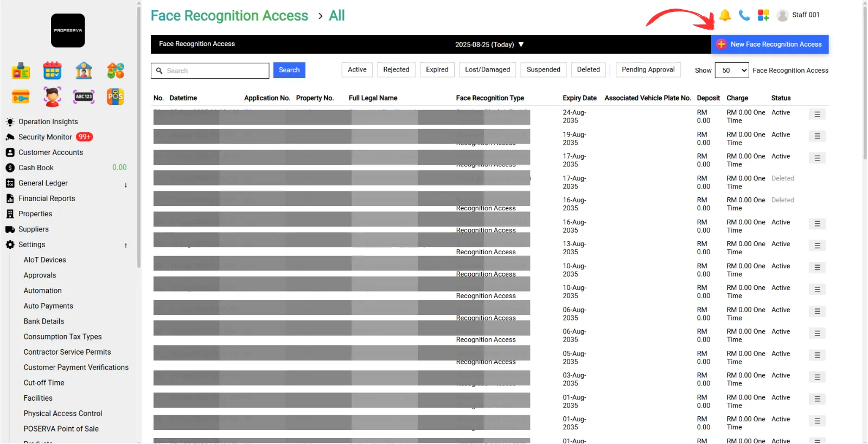Image resolution: width=868 pixels, height=444 pixels.
Task: Open Auto Payments settings
Action: click(48, 306)
